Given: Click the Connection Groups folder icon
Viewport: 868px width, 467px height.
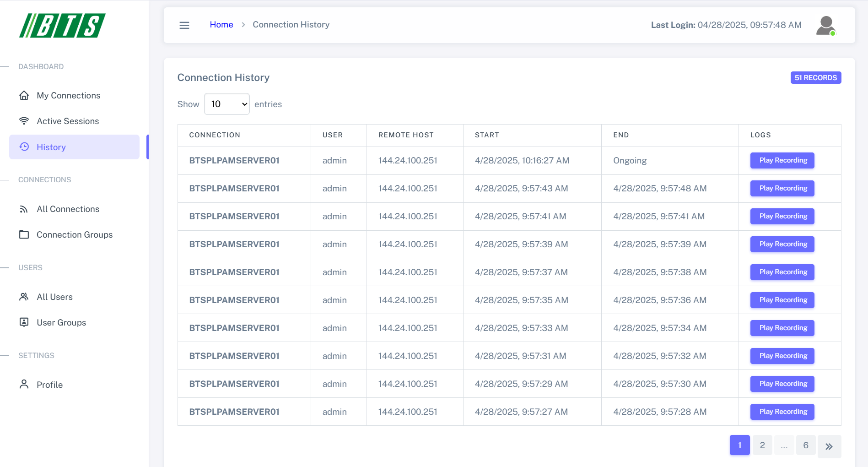Looking at the screenshot, I should pyautogui.click(x=24, y=235).
